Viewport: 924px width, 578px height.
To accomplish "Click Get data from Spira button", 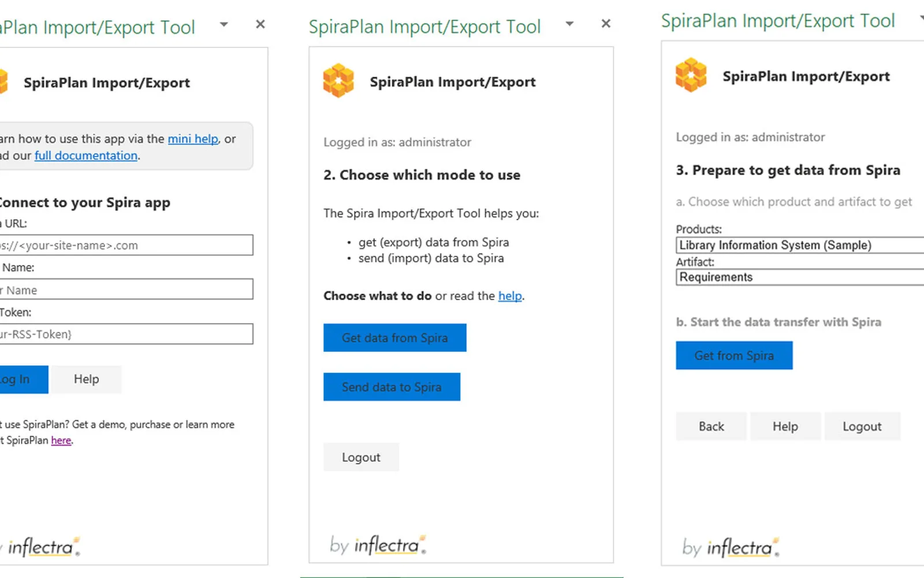I will 395,338.
